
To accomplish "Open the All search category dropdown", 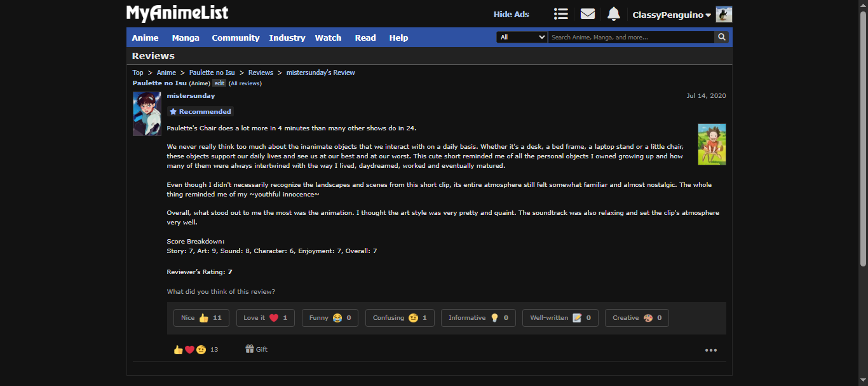I will coord(522,38).
